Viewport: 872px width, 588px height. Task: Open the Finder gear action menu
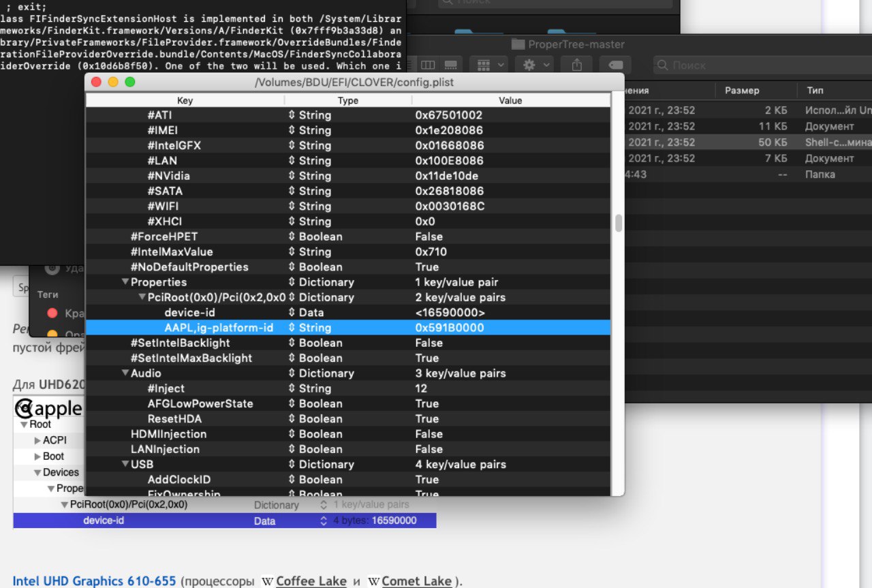(535, 65)
